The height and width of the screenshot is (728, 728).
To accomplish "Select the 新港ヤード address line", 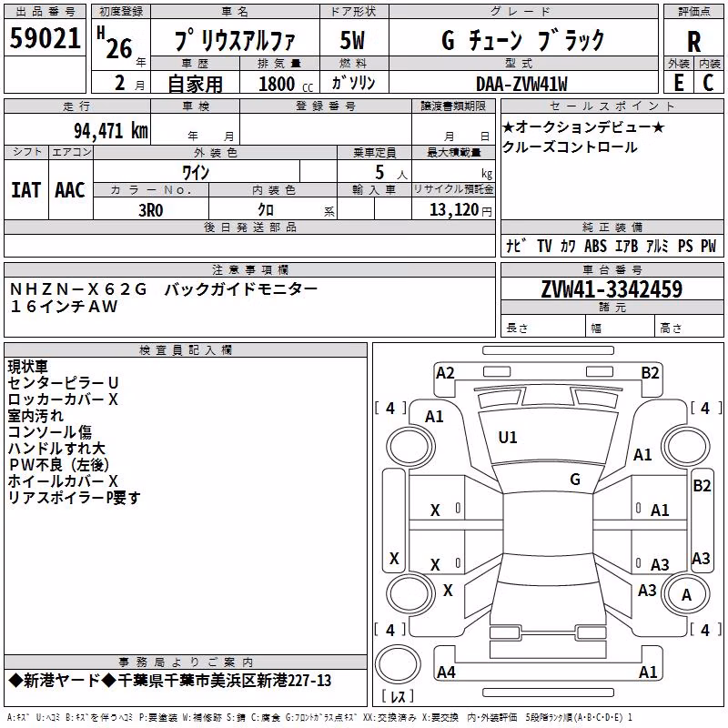I will tap(170, 681).
